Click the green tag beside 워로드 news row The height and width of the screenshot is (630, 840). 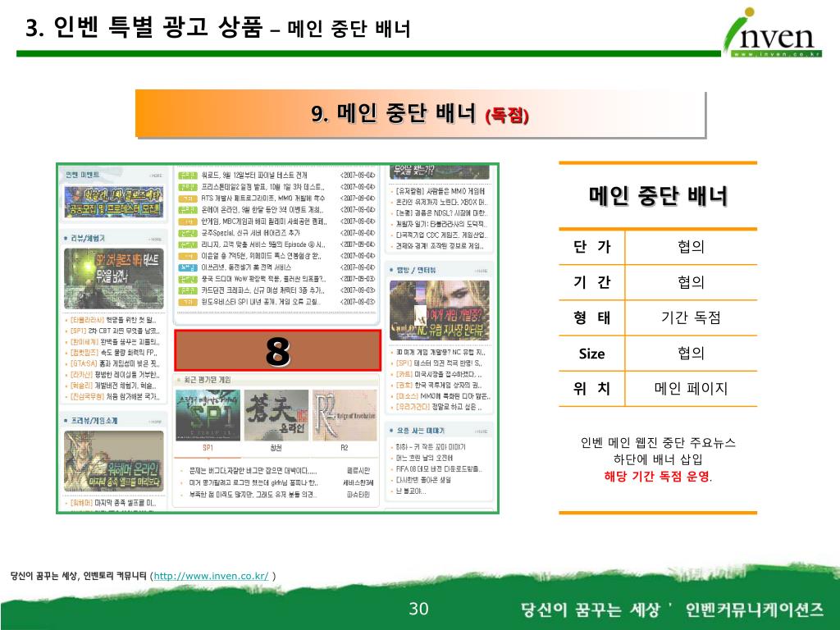tap(188, 176)
